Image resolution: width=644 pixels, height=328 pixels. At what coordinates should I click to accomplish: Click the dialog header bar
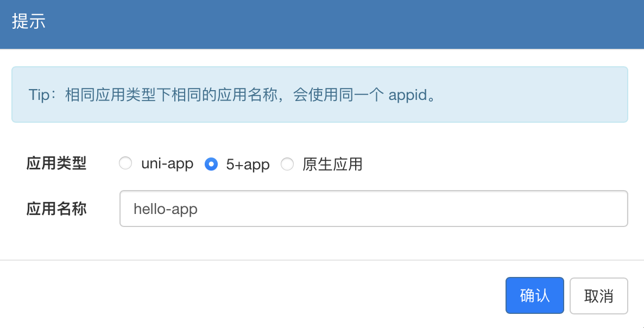[x=322, y=24]
